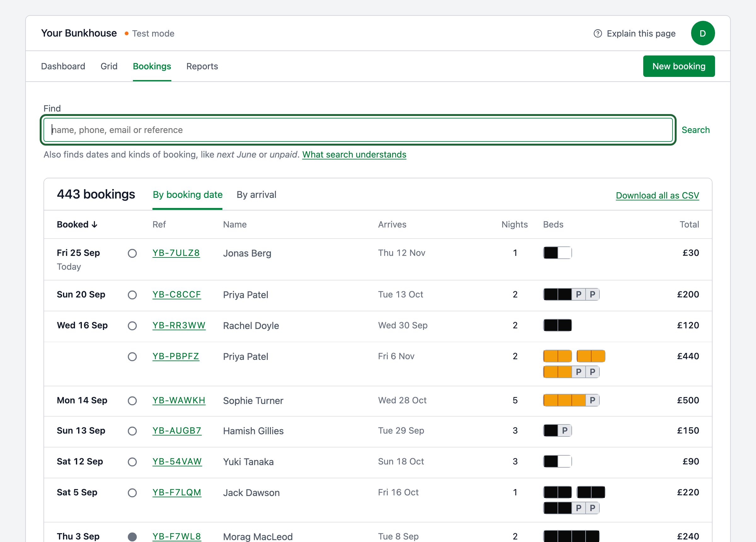Click arrival date Wed 28 Oct

[x=402, y=400]
